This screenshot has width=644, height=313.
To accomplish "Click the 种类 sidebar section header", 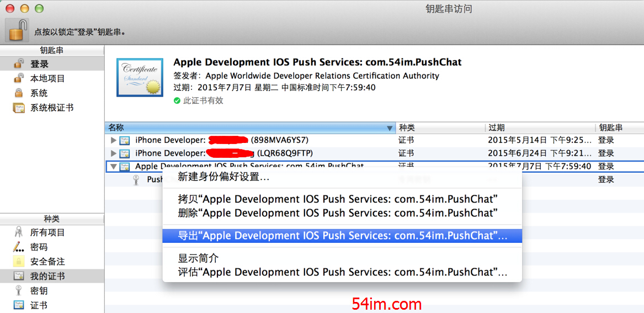I will [x=52, y=219].
